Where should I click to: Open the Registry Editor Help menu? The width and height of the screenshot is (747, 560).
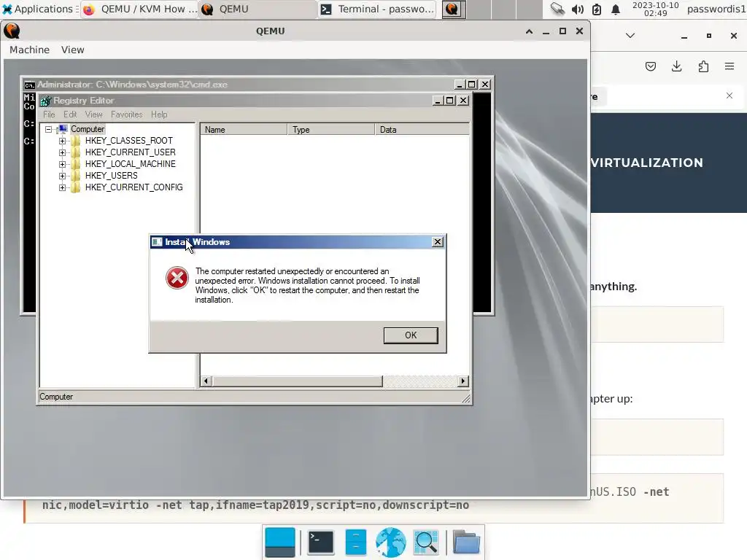point(159,114)
